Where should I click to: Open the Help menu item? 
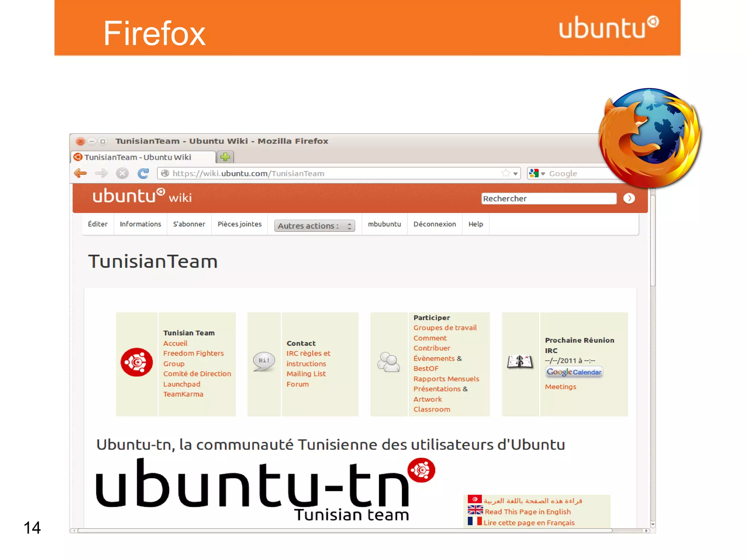(476, 224)
